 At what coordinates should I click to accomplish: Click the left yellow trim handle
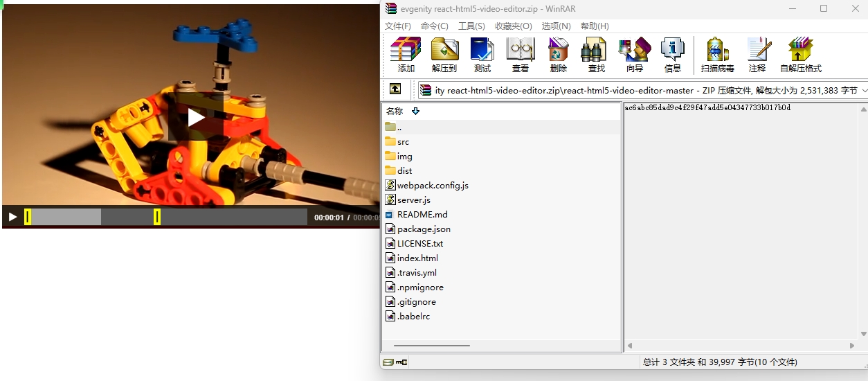pos(28,217)
